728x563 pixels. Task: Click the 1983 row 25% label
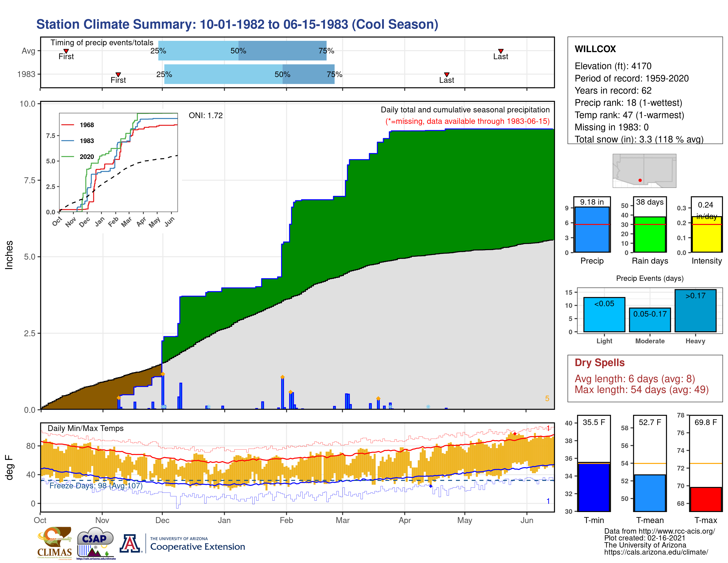pos(164,74)
